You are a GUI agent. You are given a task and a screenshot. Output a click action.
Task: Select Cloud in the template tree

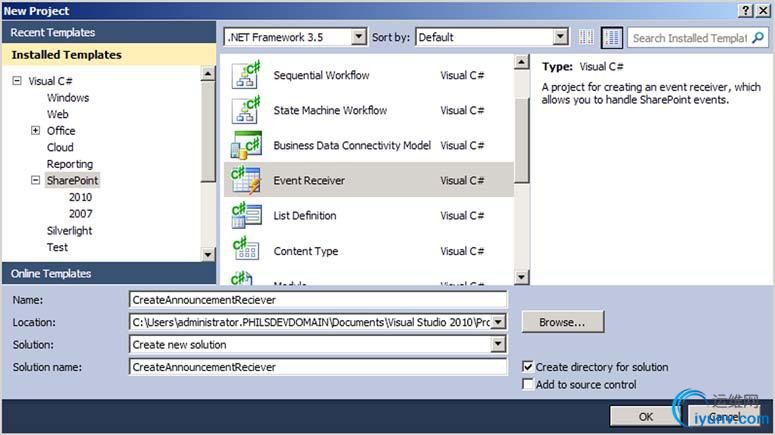click(x=60, y=147)
